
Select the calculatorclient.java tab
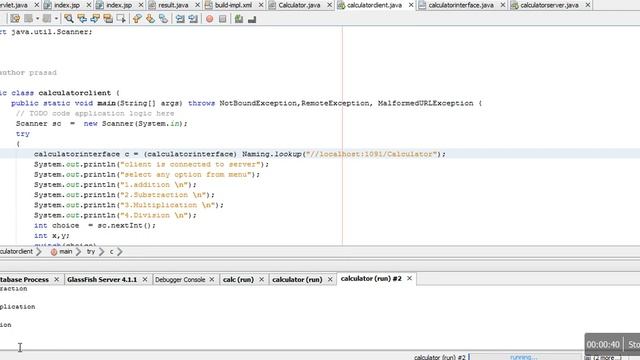click(374, 5)
